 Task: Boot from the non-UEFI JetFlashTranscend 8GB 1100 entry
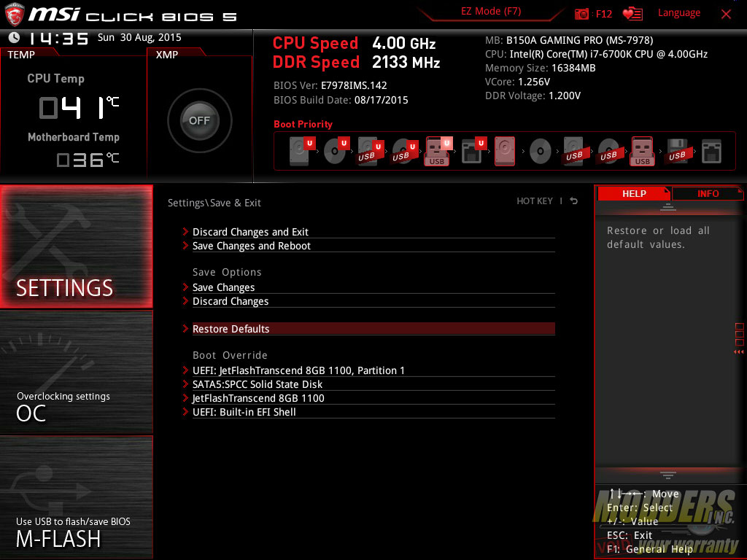tap(373, 398)
